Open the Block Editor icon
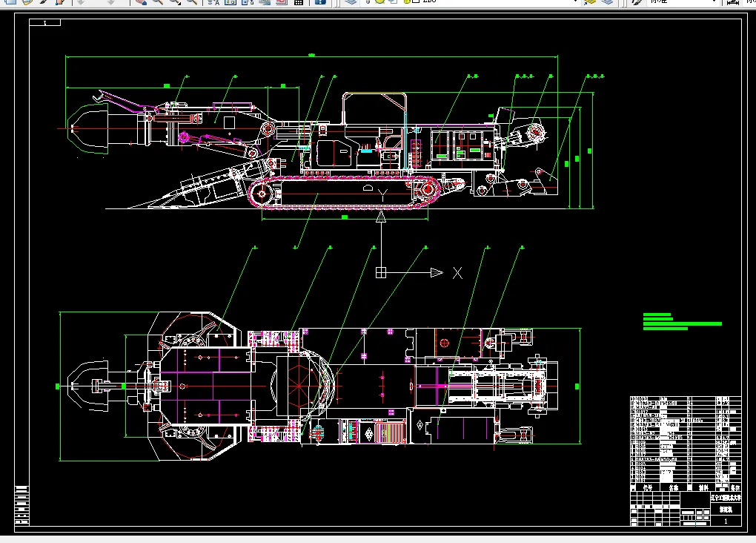This screenshot has width=756, height=543. 60,2
